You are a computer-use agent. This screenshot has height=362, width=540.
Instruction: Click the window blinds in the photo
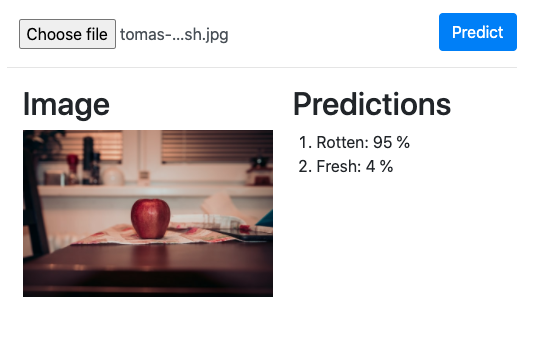tap(217, 146)
